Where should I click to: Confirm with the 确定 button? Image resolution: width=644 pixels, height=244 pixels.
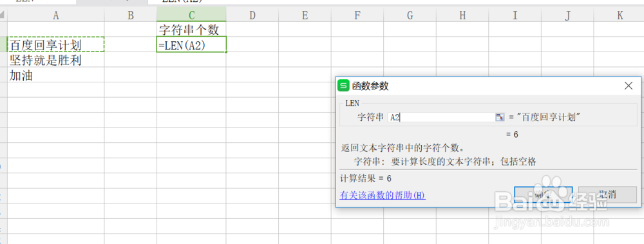[x=543, y=194]
